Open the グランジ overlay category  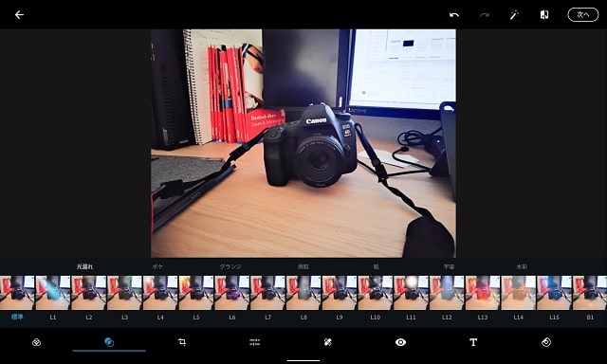[230, 266]
